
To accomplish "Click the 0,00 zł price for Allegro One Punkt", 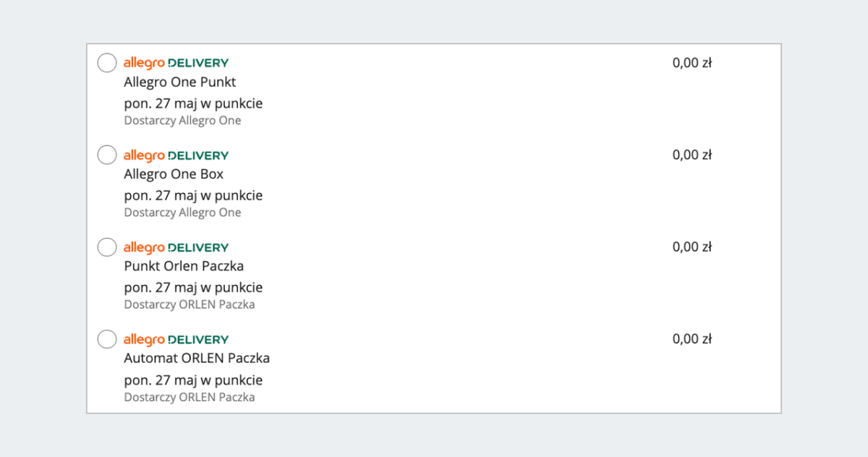I will coord(692,63).
